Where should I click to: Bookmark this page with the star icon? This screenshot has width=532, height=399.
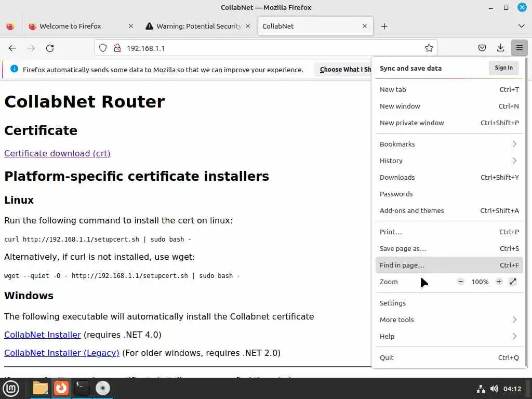(429, 48)
